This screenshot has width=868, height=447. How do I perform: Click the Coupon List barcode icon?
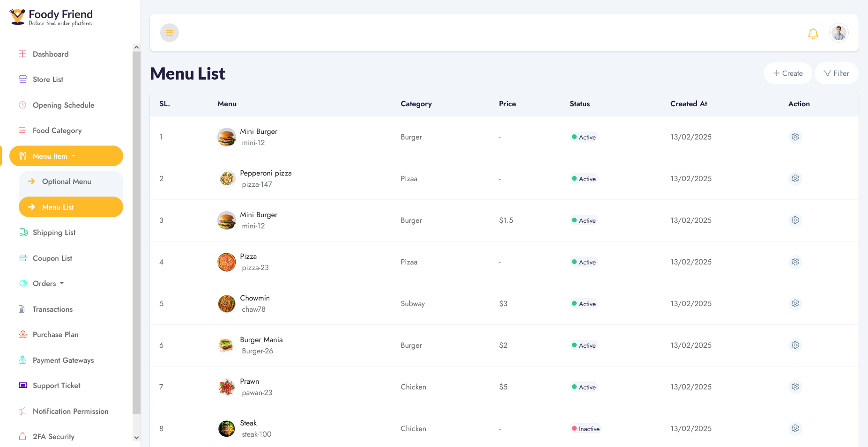pos(23,258)
